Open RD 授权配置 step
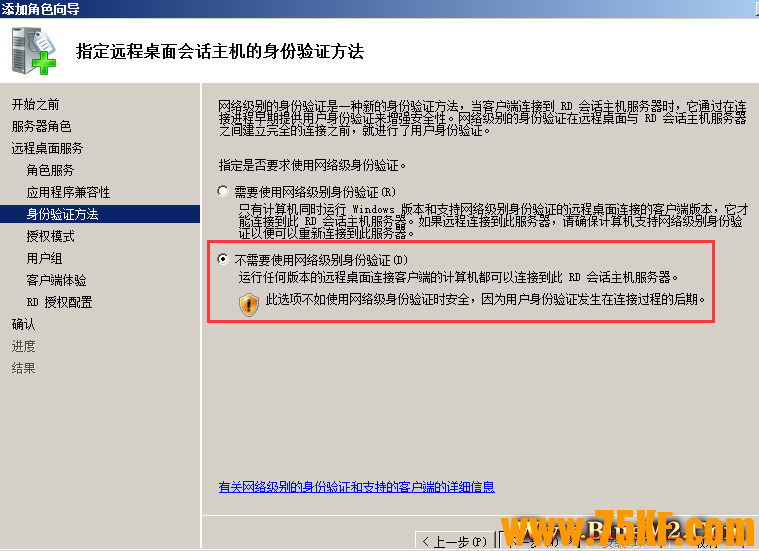This screenshot has width=759, height=551. point(59,302)
